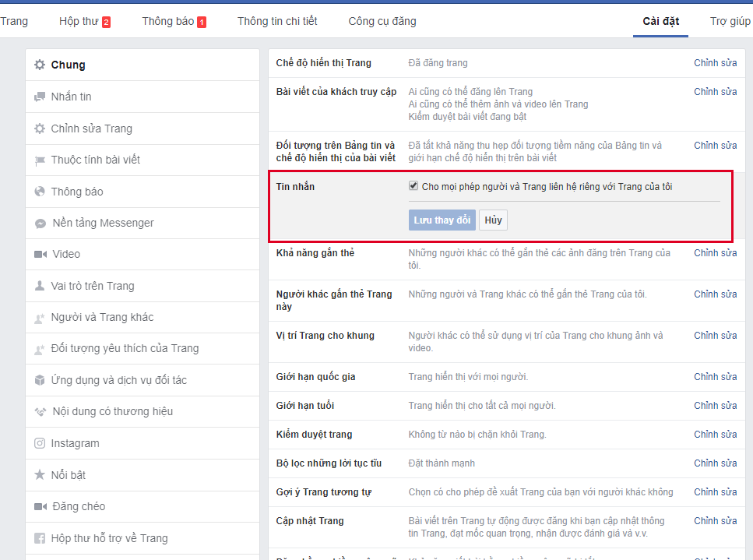This screenshot has width=753, height=560.
Task: Click the person icon beside Vai trò trên Trang
Action: 40,286
